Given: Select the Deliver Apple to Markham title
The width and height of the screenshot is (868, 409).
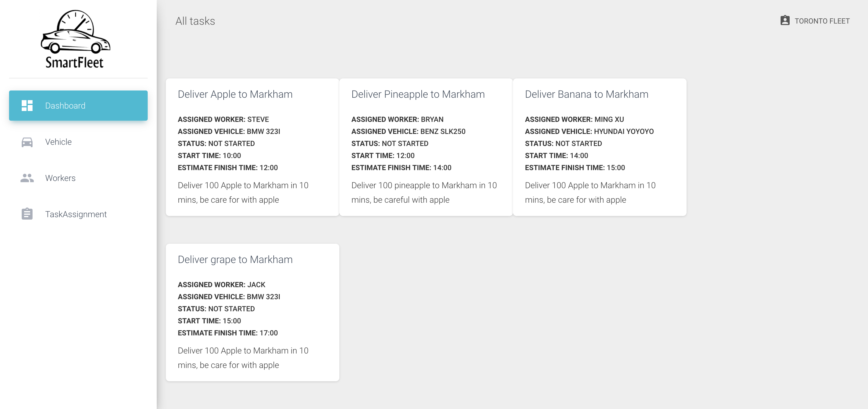Looking at the screenshot, I should click(x=235, y=94).
